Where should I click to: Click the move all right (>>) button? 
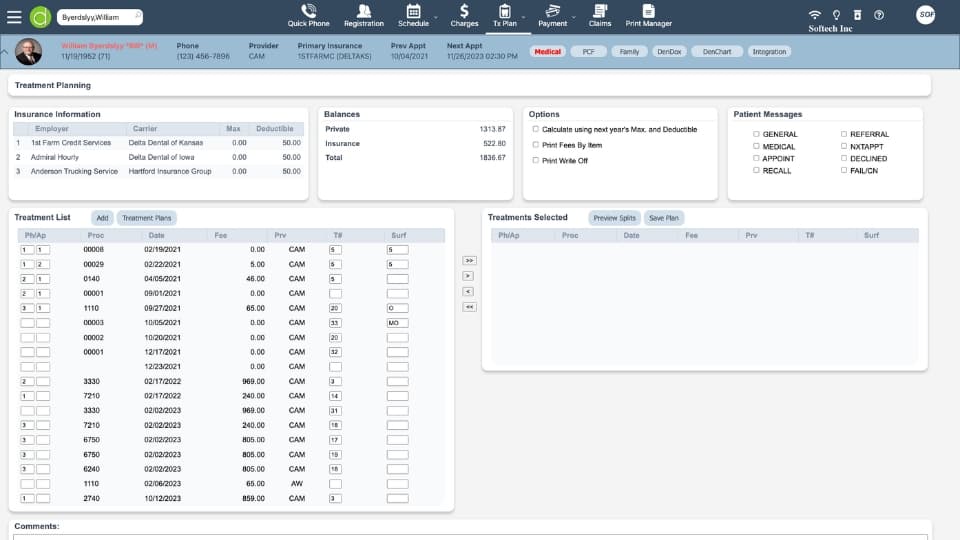click(x=469, y=260)
